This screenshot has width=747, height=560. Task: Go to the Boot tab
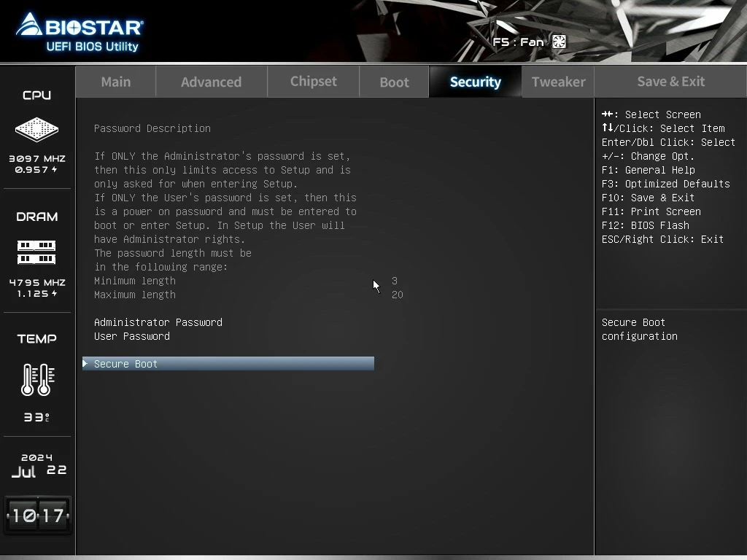pos(394,82)
